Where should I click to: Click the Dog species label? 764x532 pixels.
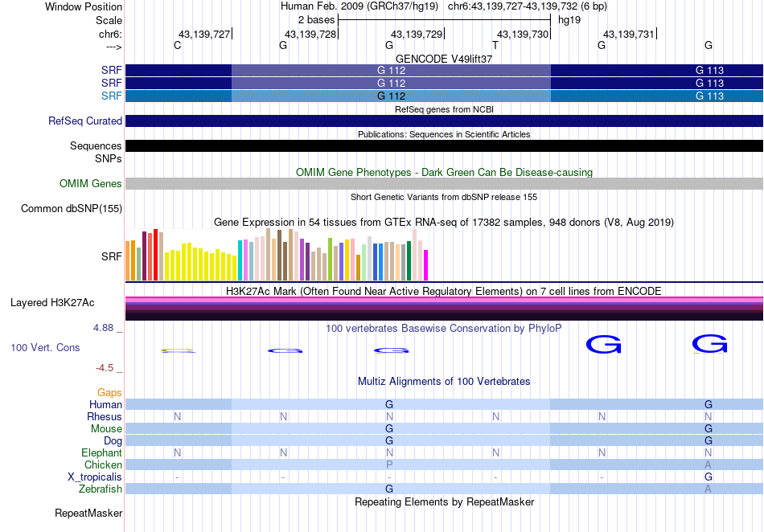(x=113, y=441)
